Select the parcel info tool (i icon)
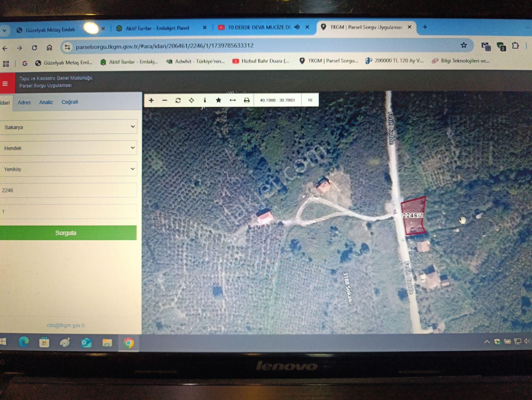Screen dimensions: 532x400 [x=205, y=100]
